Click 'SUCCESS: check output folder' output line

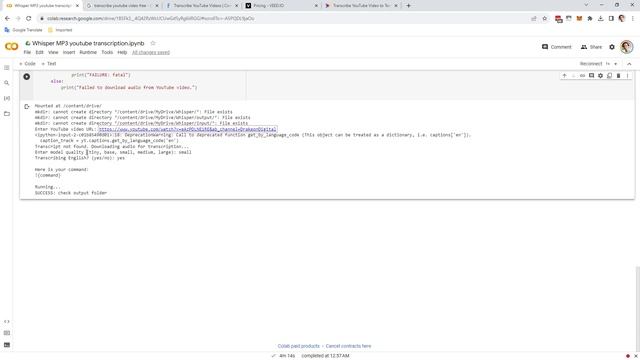[71, 193]
